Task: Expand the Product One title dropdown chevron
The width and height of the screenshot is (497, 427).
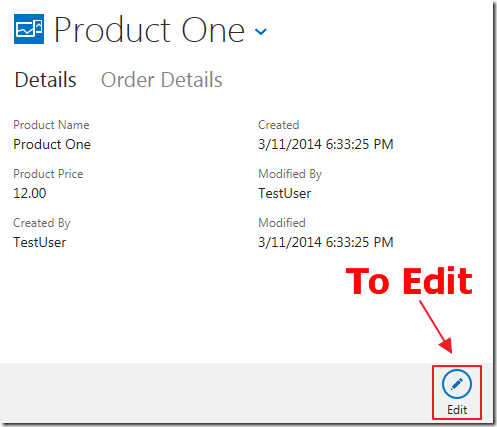Action: (x=261, y=32)
